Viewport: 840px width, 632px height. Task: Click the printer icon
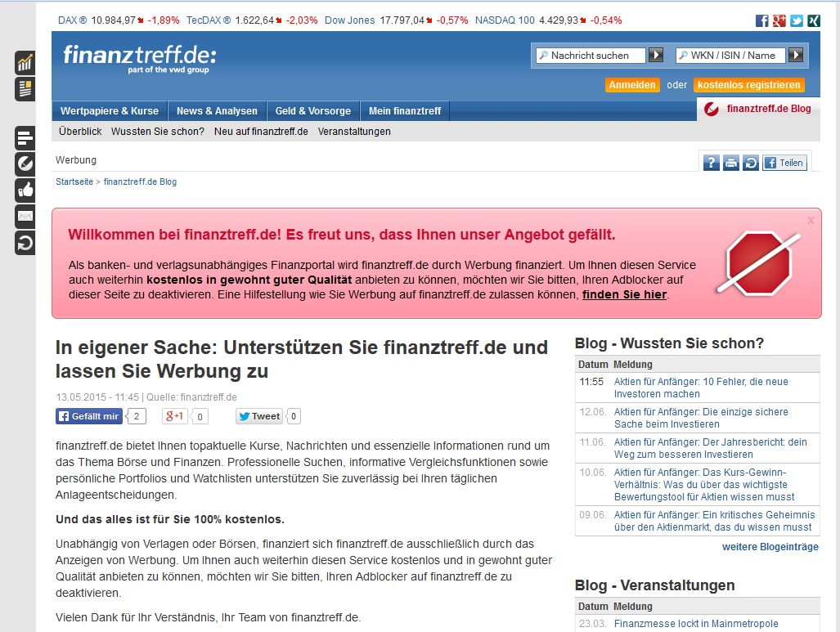[x=730, y=163]
